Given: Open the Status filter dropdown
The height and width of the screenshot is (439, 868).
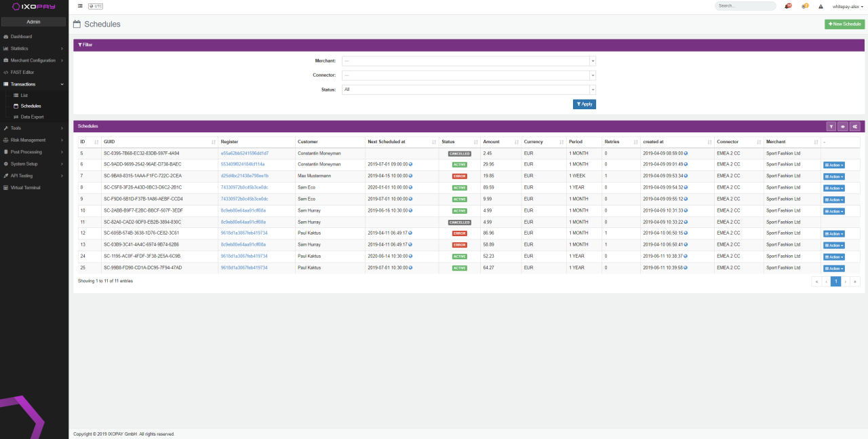Looking at the screenshot, I should tap(469, 89).
